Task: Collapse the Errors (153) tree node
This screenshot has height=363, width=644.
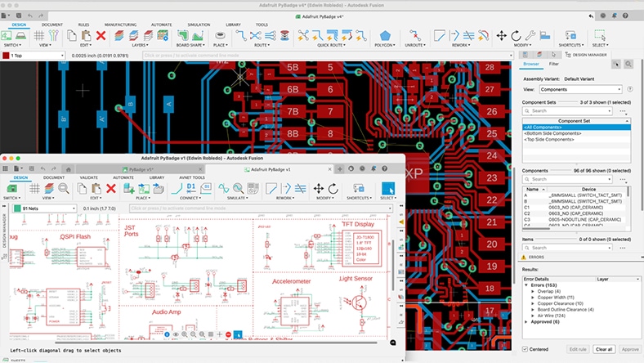Action: [526, 285]
